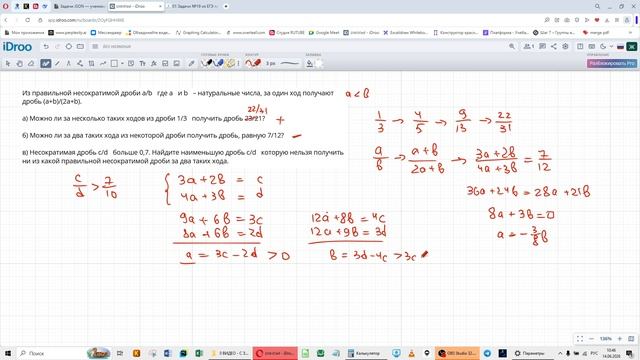
Task: Open the whiteboard search icon
Action: click(512, 47)
